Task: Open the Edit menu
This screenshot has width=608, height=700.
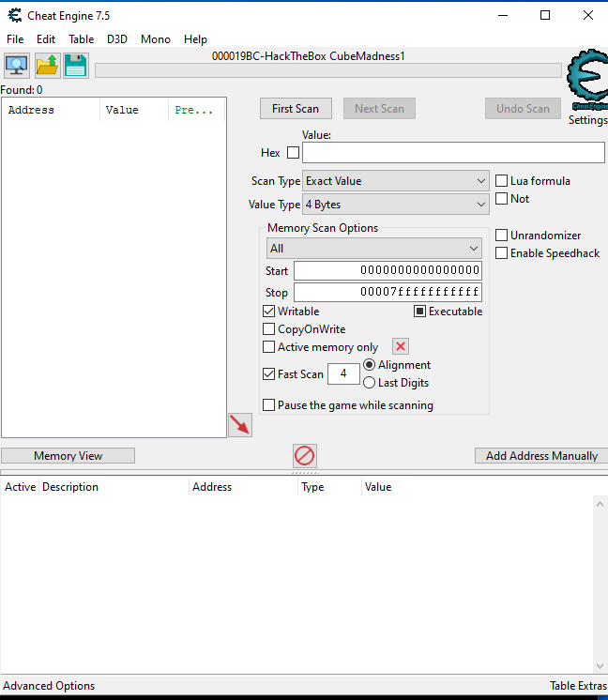Action: (46, 39)
